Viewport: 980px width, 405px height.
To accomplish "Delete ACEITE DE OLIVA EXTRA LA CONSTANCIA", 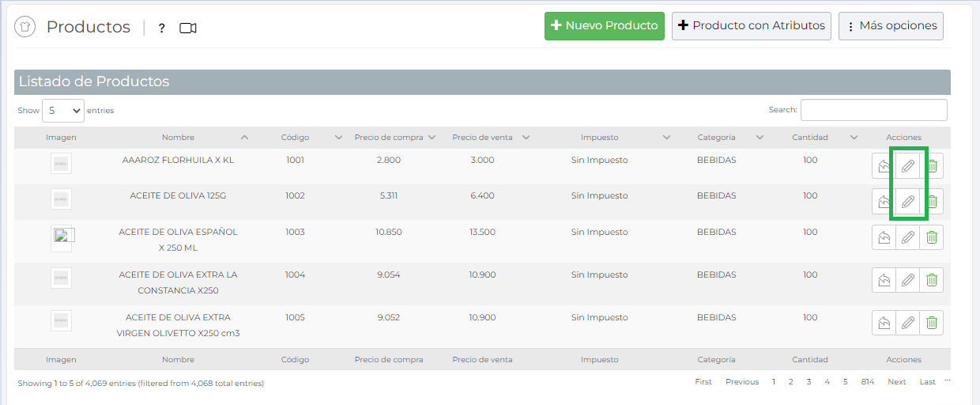I will 932,280.
